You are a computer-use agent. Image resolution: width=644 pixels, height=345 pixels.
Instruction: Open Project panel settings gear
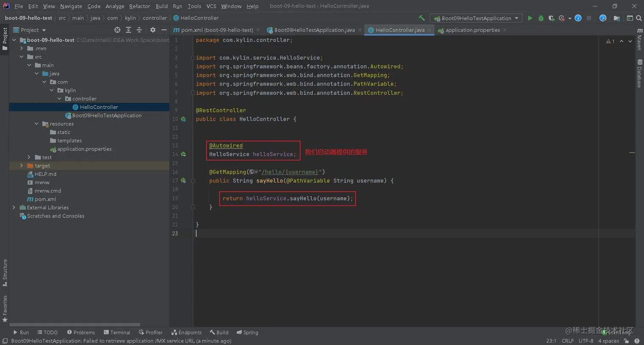click(153, 30)
